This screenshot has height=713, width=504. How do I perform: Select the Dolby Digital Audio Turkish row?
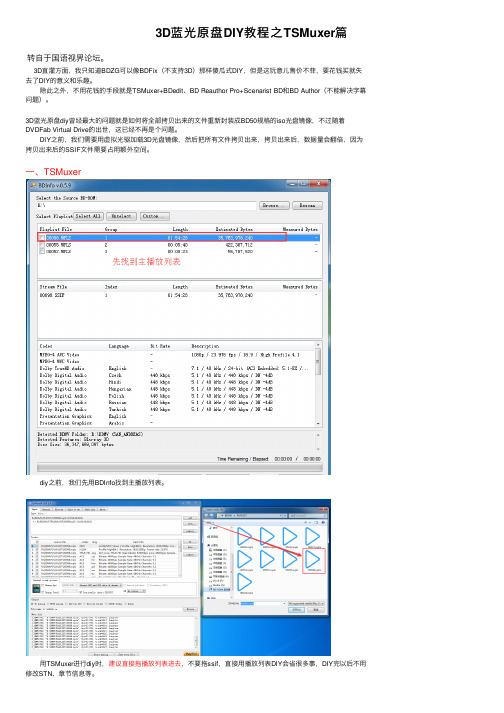click(176, 409)
